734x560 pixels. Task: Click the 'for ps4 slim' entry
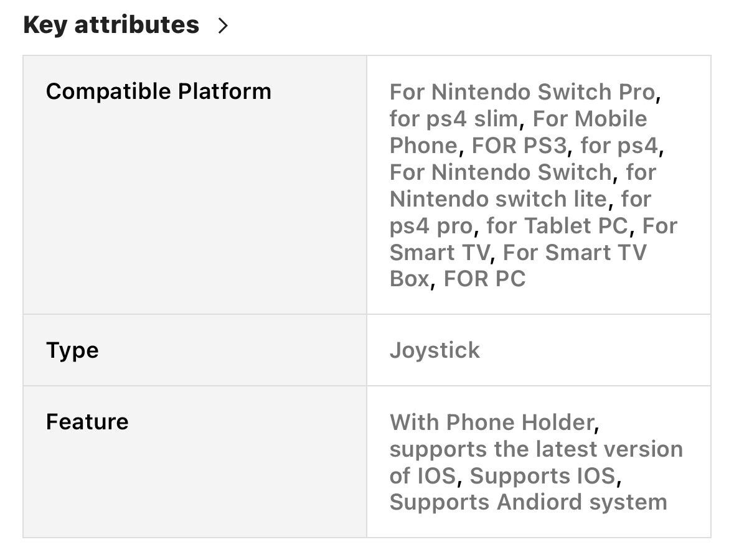(x=453, y=119)
